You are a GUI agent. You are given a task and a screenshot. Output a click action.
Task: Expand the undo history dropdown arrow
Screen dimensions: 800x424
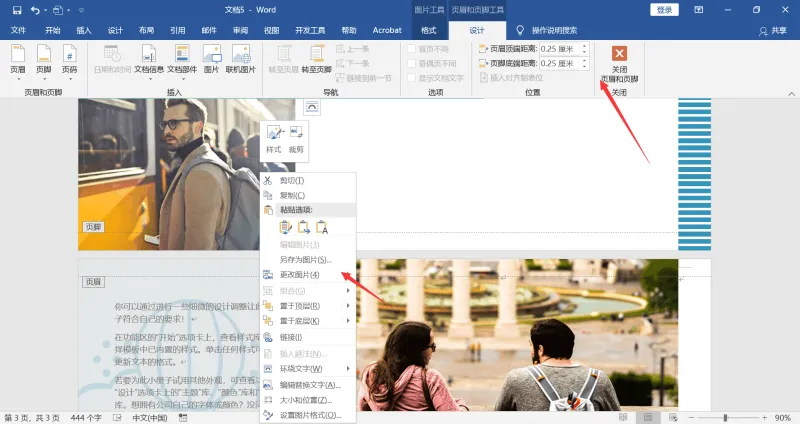[x=45, y=10]
